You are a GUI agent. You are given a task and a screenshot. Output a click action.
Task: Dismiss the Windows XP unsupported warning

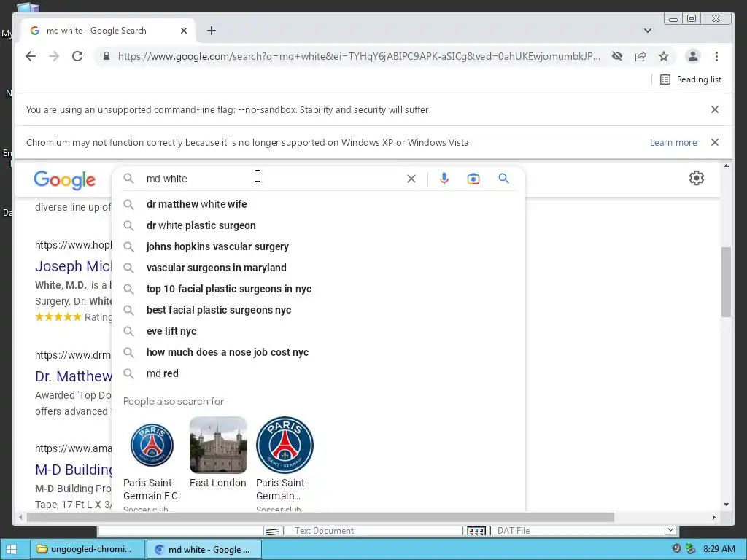(715, 142)
